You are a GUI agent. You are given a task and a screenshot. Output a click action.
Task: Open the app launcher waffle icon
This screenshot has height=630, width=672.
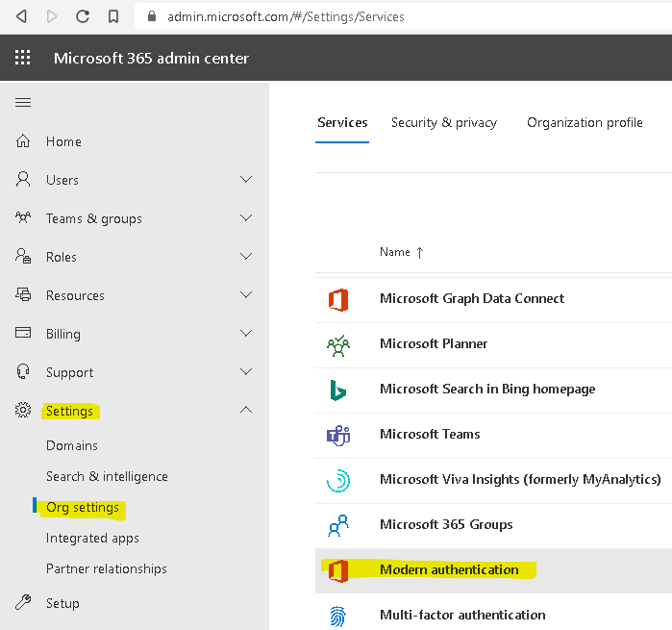coord(23,58)
